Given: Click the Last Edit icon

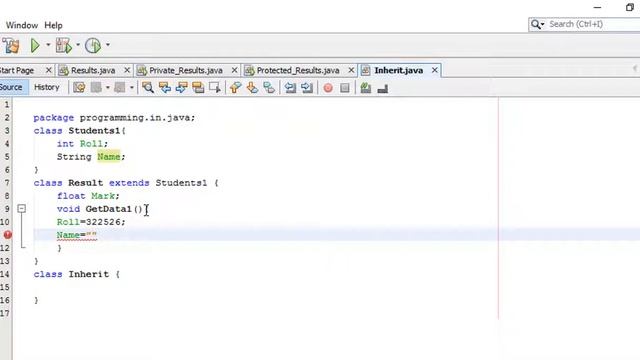Looking at the screenshot, I should tap(79, 88).
